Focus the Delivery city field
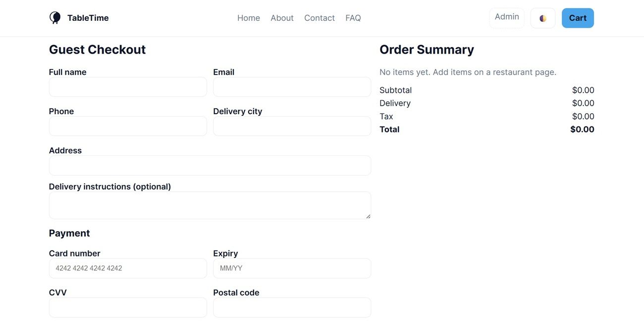The height and width of the screenshot is (321, 644). click(x=292, y=126)
